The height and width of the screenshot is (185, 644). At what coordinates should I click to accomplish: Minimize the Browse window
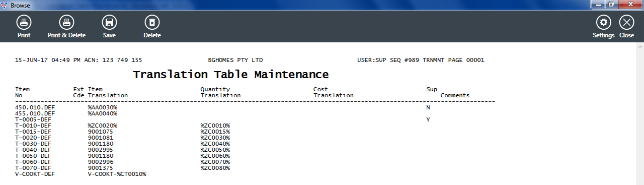[598, 5]
